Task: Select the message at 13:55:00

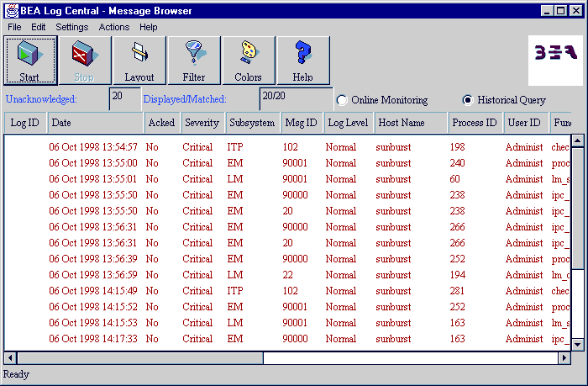Action: (x=287, y=163)
